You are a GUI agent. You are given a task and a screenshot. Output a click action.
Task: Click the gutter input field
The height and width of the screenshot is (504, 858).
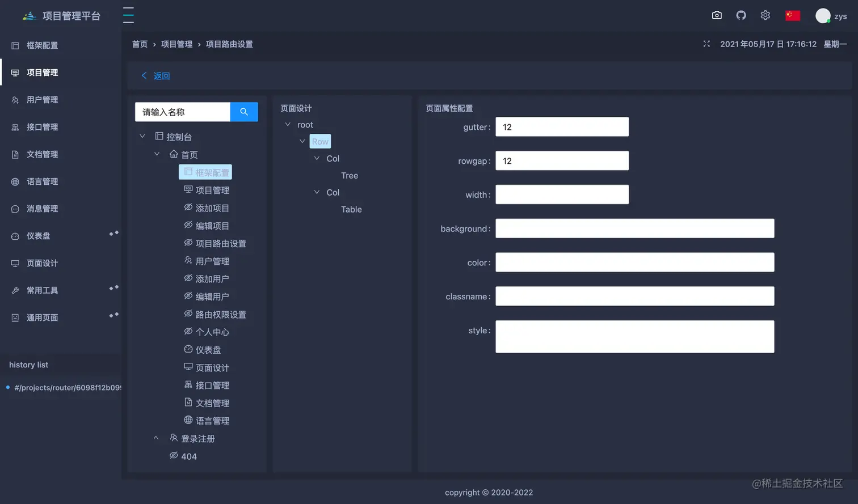(562, 127)
